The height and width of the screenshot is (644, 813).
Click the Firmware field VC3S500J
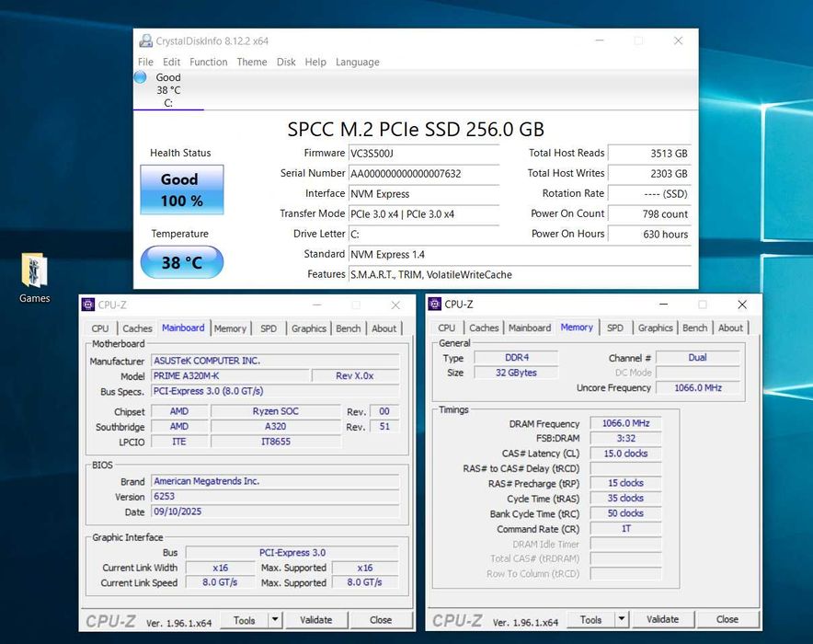click(x=424, y=154)
